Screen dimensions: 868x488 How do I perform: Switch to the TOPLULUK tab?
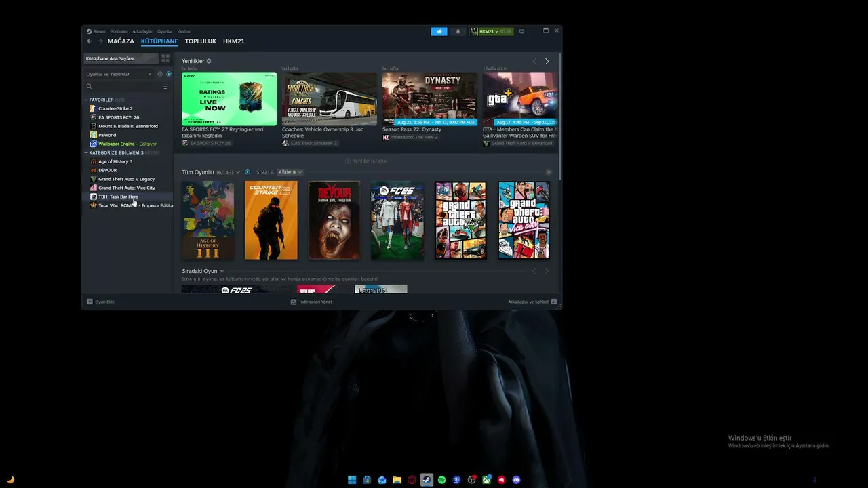pyautogui.click(x=201, y=41)
